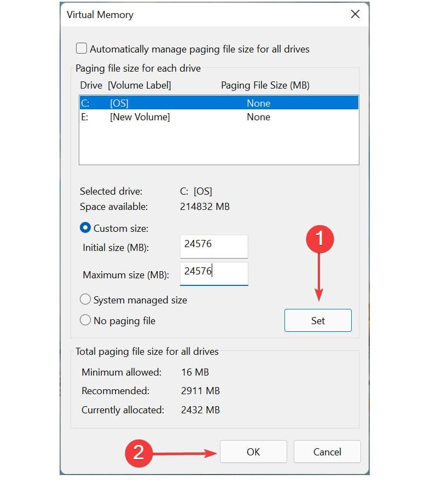Select the C: [OS] drive row
This screenshot has height=480, width=448.
pyautogui.click(x=219, y=103)
